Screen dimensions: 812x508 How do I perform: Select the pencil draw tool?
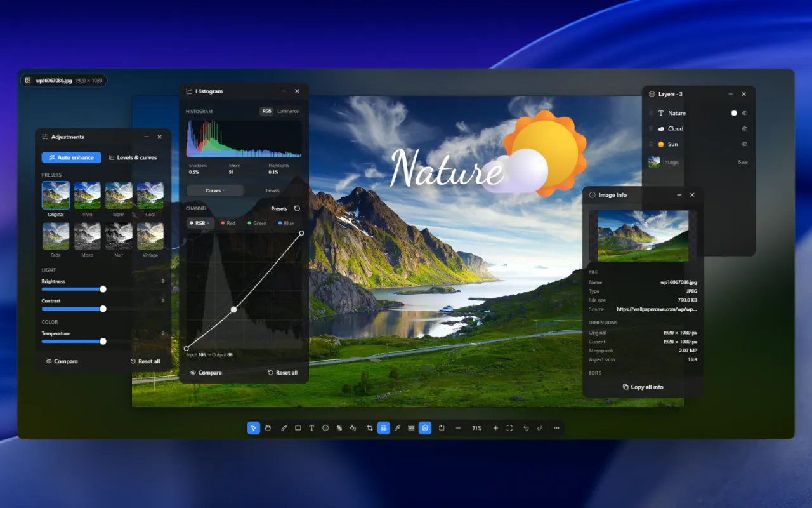click(x=284, y=428)
